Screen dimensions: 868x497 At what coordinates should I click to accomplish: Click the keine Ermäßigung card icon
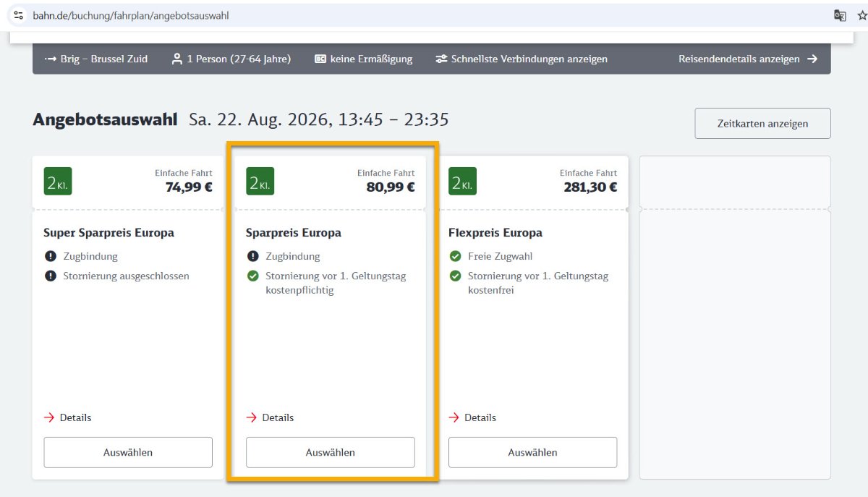[320, 59]
